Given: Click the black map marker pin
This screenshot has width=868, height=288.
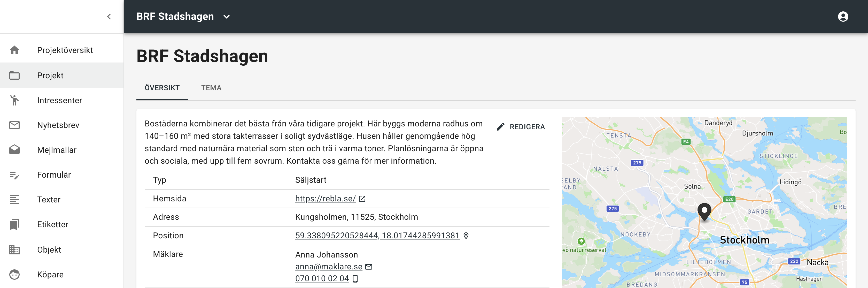Looking at the screenshot, I should [x=704, y=212].
